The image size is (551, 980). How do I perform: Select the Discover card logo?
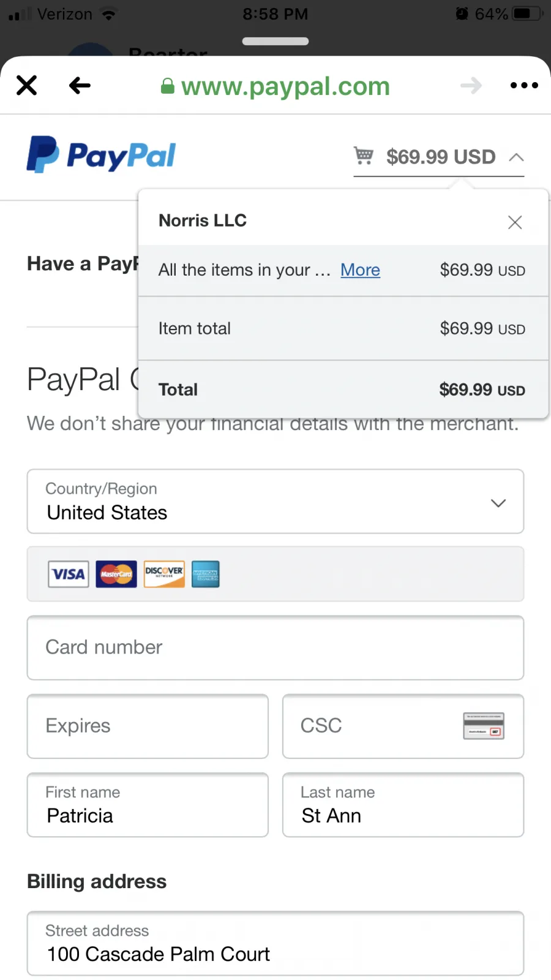[x=164, y=574]
